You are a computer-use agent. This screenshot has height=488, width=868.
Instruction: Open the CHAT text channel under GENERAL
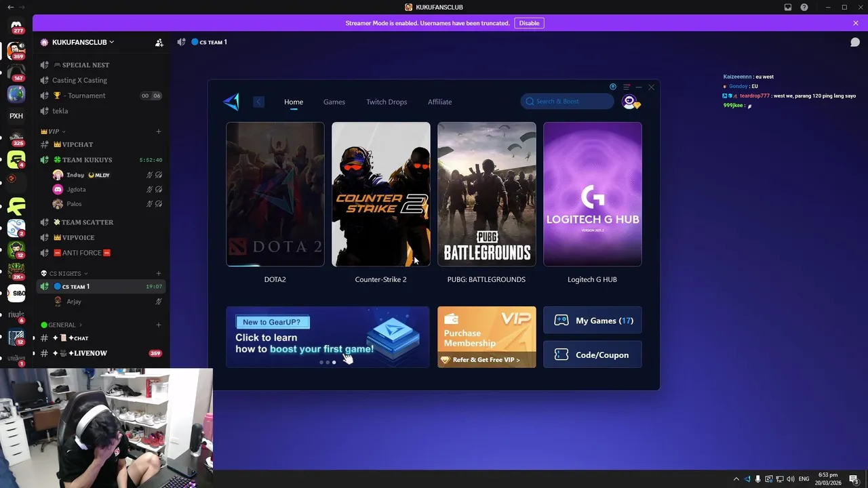coord(101,338)
